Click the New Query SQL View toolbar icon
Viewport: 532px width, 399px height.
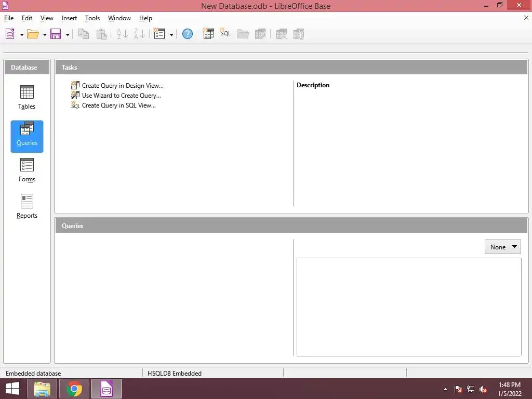(x=225, y=33)
